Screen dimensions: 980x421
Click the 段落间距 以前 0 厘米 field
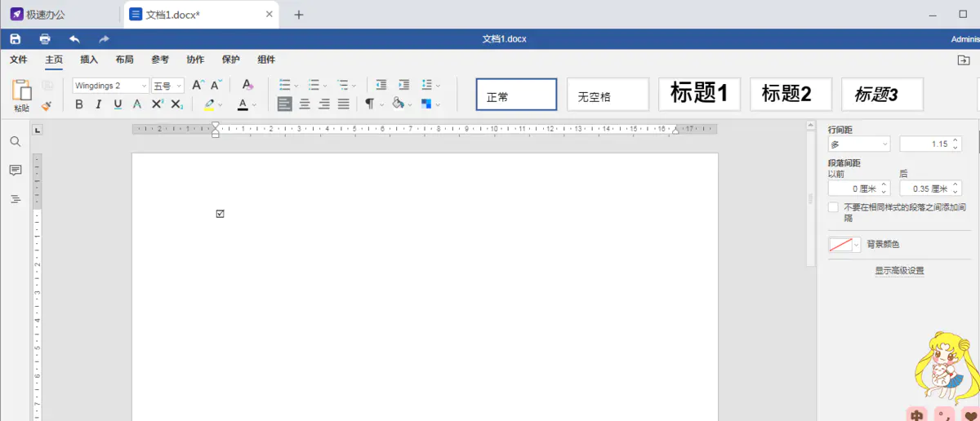coord(859,188)
